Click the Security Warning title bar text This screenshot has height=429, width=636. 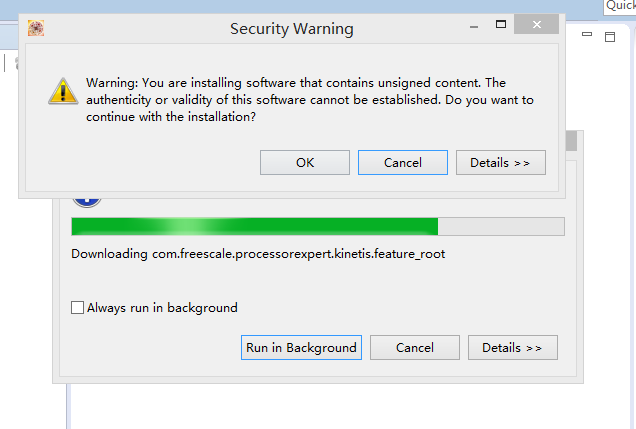click(291, 29)
